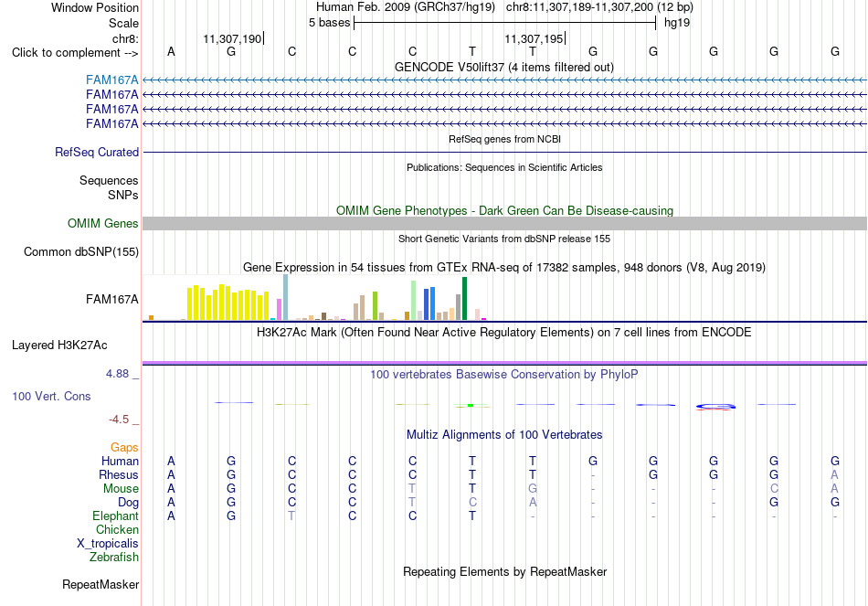
Task: Click the faded A base in Rhesus row
Action: coord(834,474)
